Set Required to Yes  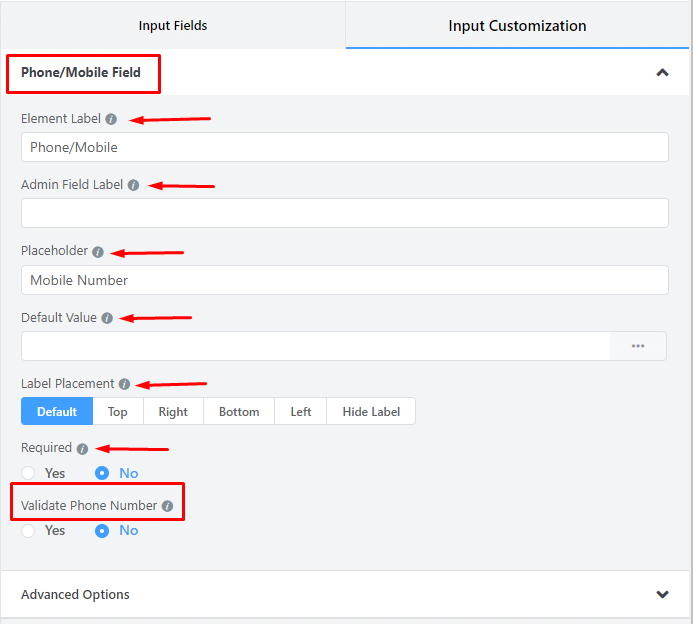[x=28, y=473]
